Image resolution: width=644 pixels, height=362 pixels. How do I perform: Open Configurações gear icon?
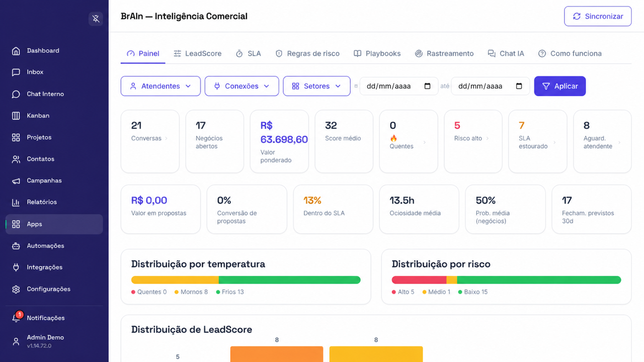tap(16, 289)
